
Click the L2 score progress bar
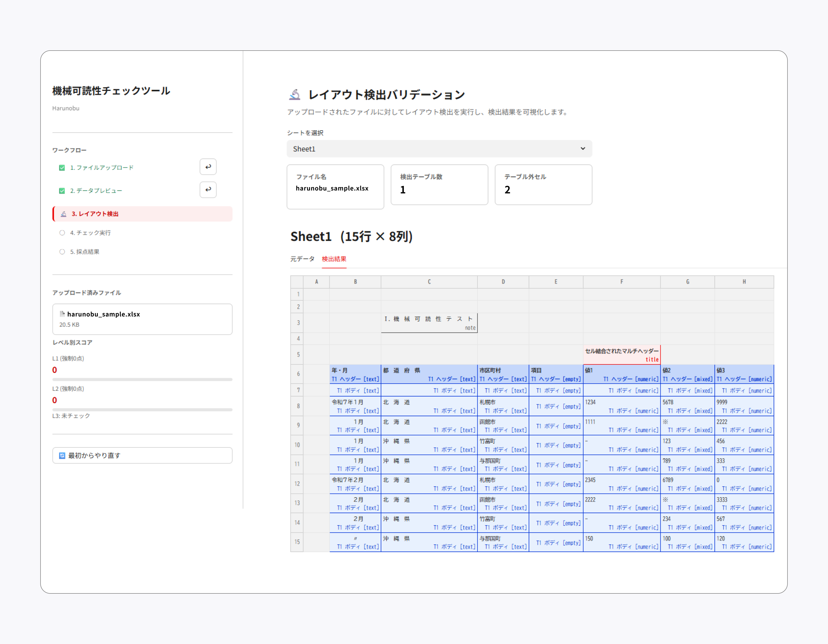(x=142, y=409)
